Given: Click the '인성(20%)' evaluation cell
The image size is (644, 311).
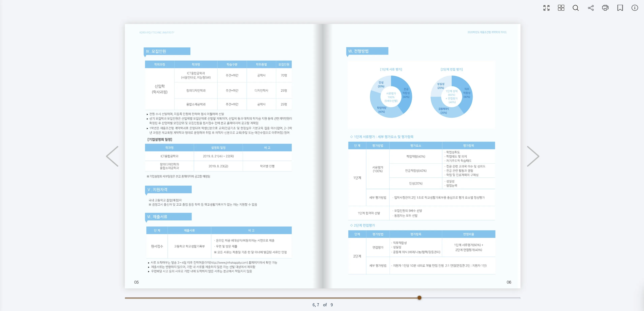Looking at the screenshot, I should [x=416, y=183].
